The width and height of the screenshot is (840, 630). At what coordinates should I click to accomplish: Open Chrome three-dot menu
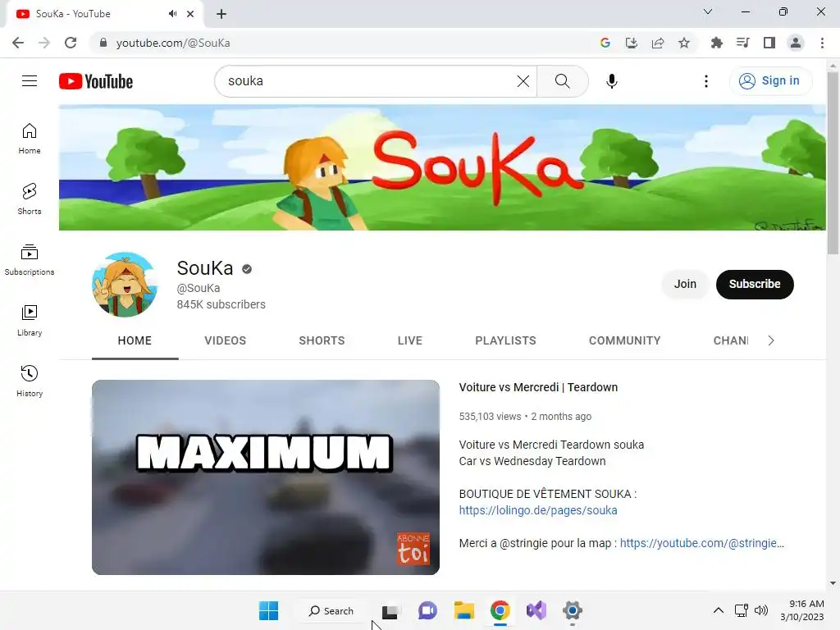822,43
